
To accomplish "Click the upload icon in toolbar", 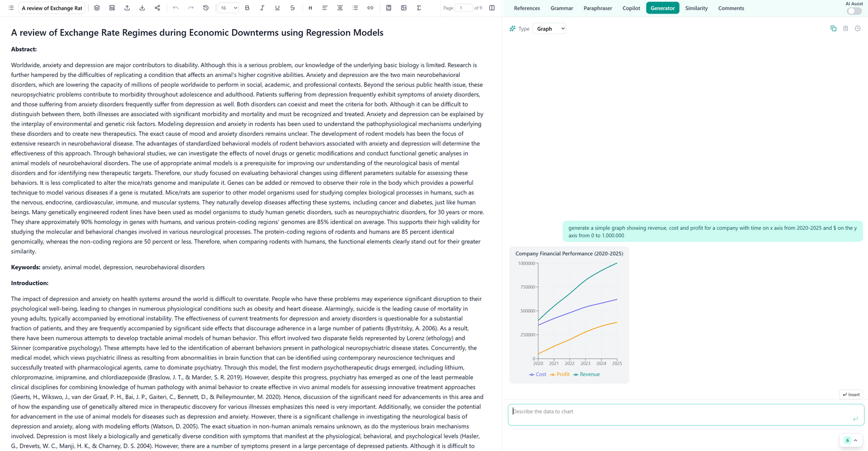I will pos(127,8).
